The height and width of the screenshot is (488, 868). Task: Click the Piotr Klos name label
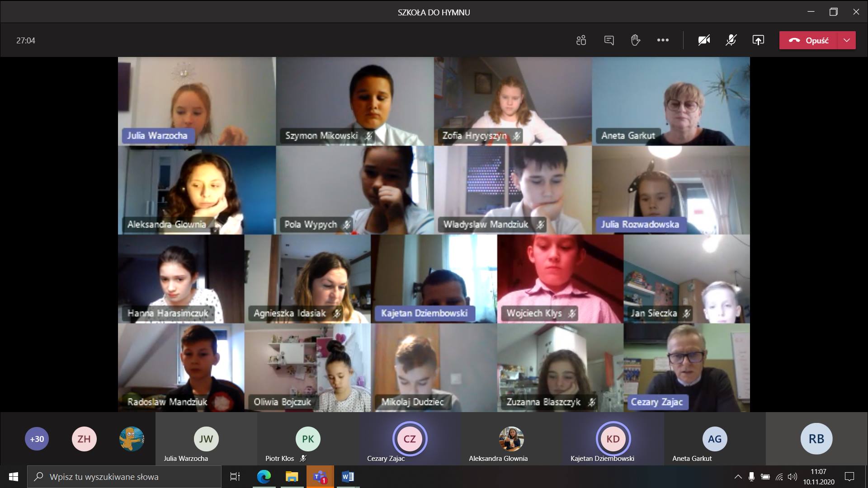[x=279, y=458]
